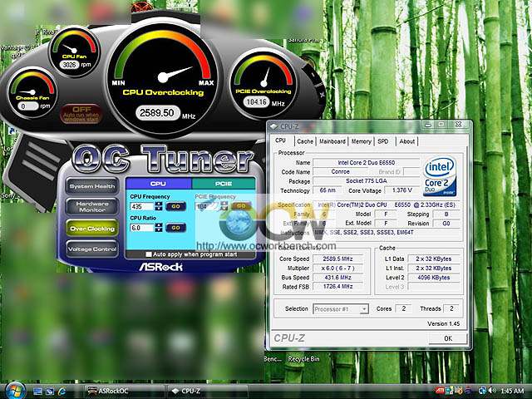The image size is (532, 399).
Task: Click Show Desktop quick launch icon
Action: click(37, 392)
